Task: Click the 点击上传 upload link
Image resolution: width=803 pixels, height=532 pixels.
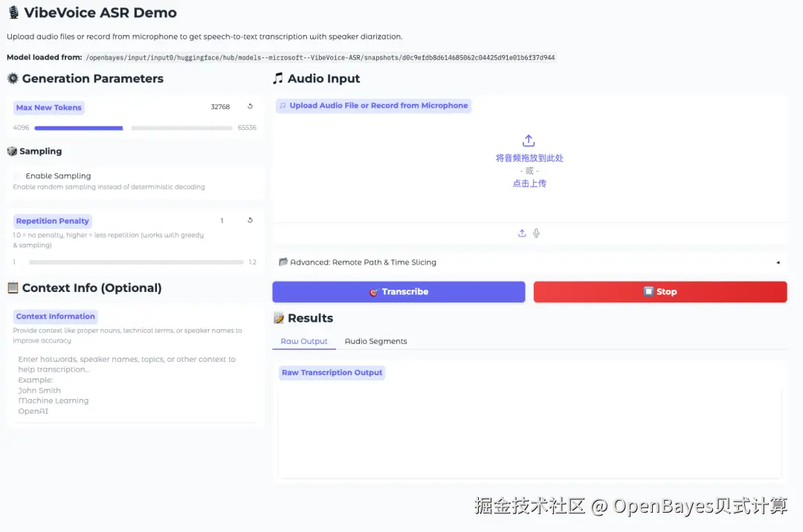Action: (x=529, y=183)
